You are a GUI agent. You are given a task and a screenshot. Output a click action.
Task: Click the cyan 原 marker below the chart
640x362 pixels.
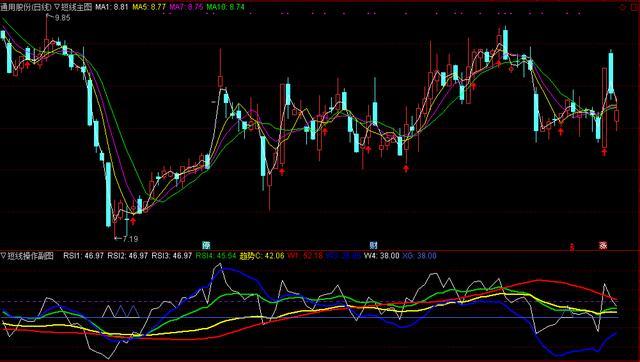[x=207, y=245]
